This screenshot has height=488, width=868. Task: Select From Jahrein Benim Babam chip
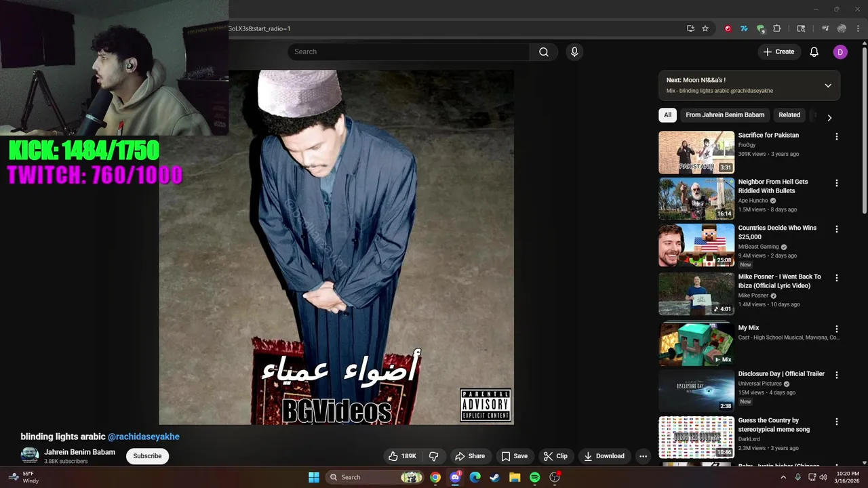pyautogui.click(x=725, y=115)
